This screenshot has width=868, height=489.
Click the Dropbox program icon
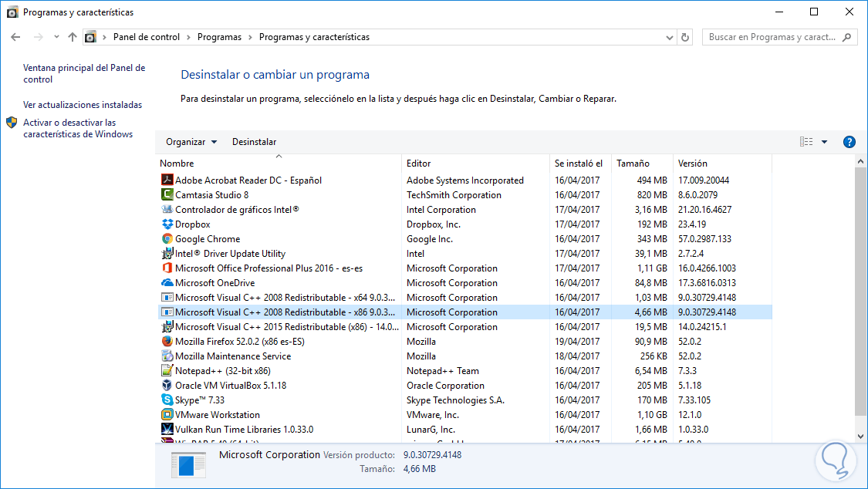(167, 224)
